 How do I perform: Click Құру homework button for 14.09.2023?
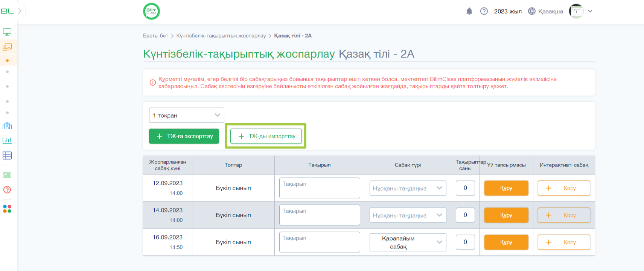coord(506,215)
